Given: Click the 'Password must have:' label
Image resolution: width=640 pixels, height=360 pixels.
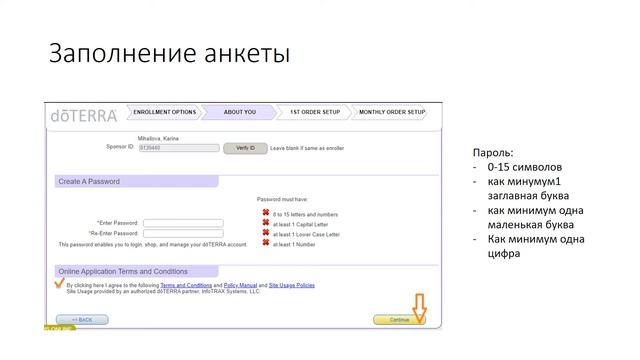Looking at the screenshot, I should tap(282, 199).
